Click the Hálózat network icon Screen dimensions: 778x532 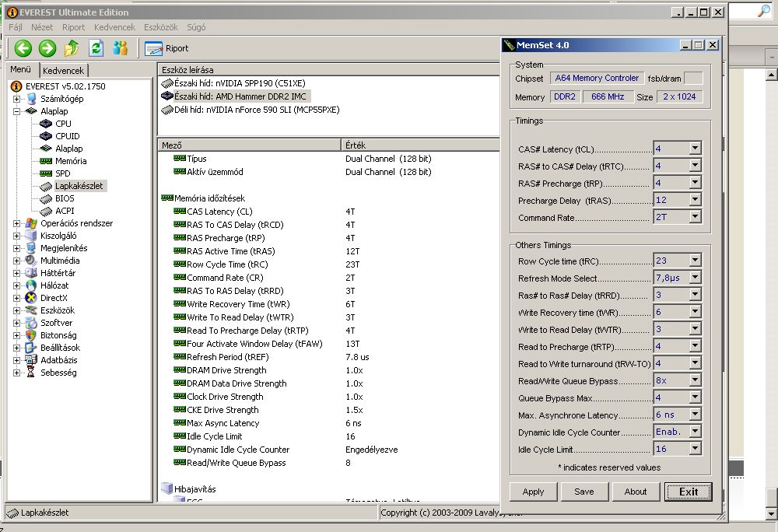[31, 285]
